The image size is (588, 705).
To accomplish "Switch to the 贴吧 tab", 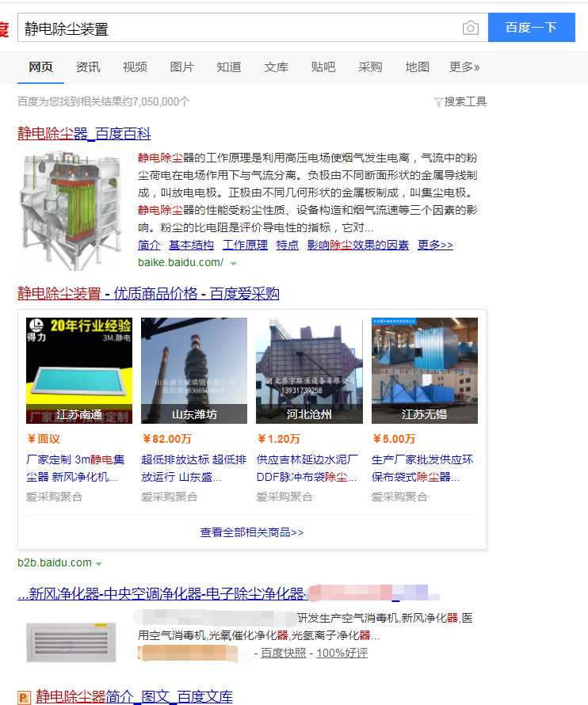I will (323, 67).
